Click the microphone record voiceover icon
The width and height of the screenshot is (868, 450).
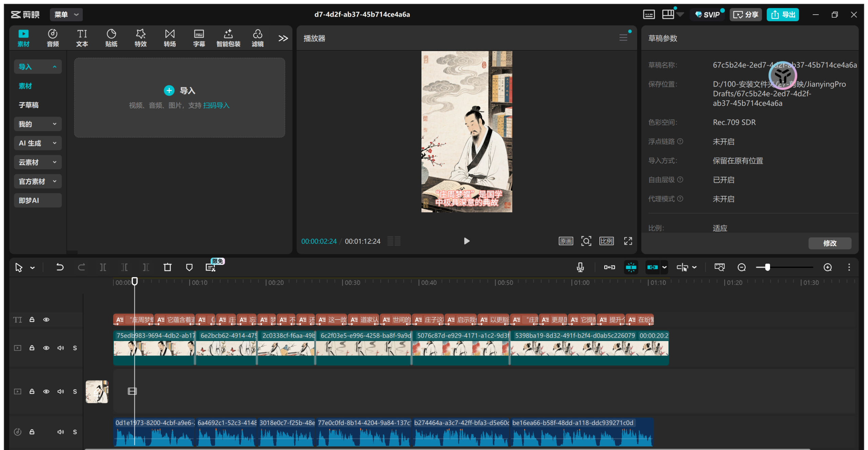(x=580, y=267)
